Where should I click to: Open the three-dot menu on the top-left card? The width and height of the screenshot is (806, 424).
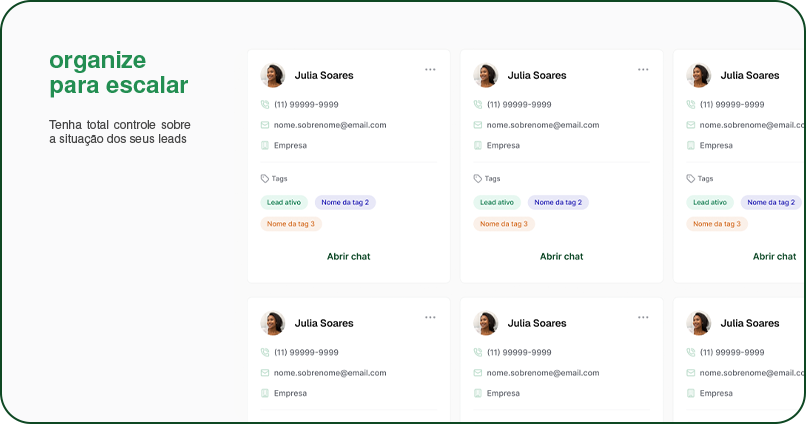coord(430,70)
